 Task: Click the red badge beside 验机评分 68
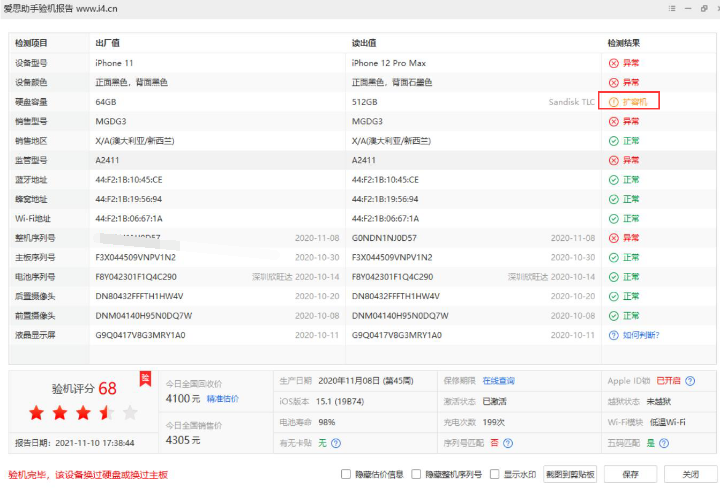click(x=144, y=378)
